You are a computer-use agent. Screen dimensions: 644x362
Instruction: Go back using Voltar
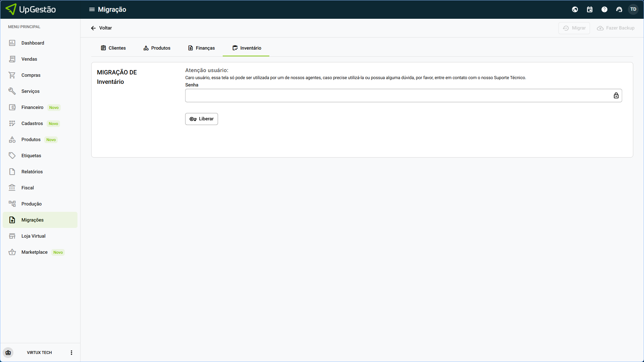coord(101,28)
